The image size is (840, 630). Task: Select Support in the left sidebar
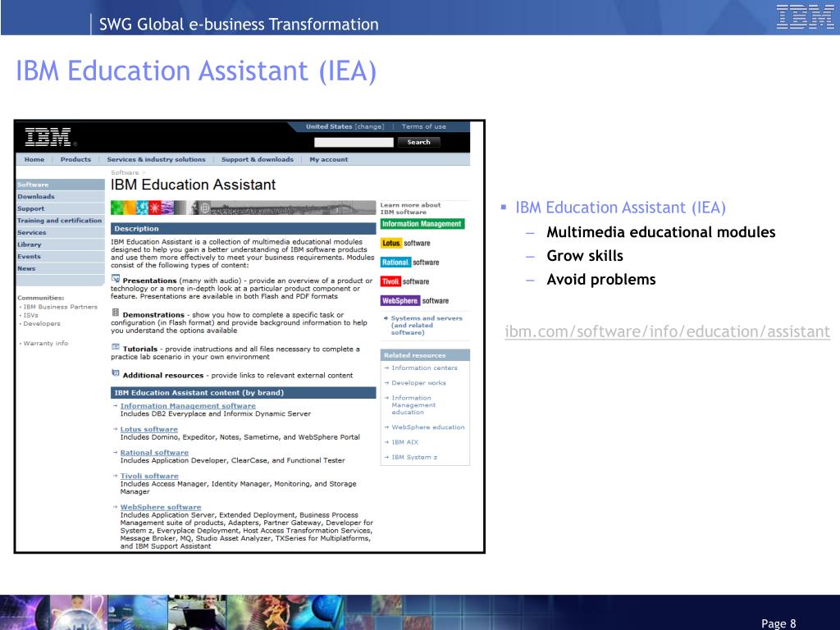tap(61, 209)
